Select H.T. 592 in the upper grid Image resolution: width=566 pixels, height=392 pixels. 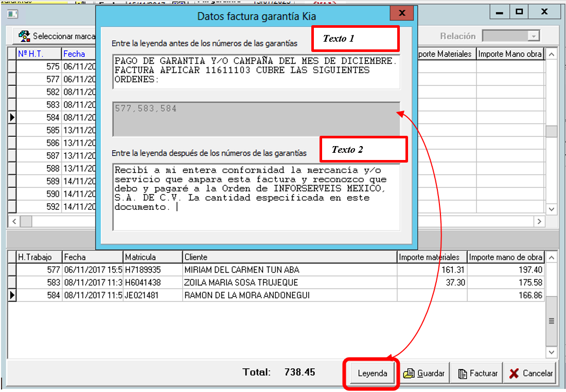point(52,206)
